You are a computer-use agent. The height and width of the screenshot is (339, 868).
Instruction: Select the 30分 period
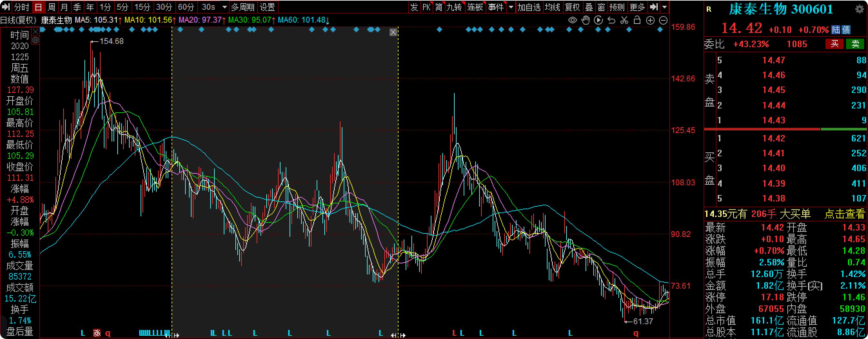164,7
